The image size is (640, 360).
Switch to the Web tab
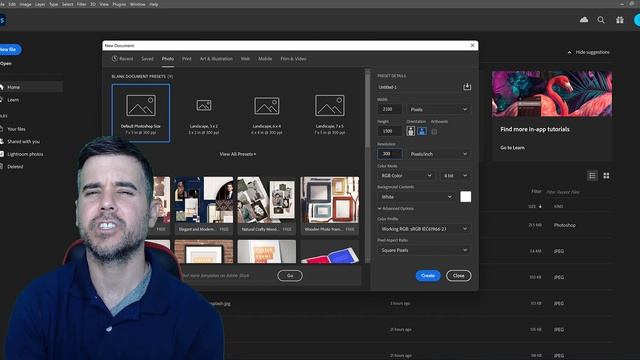click(x=245, y=59)
